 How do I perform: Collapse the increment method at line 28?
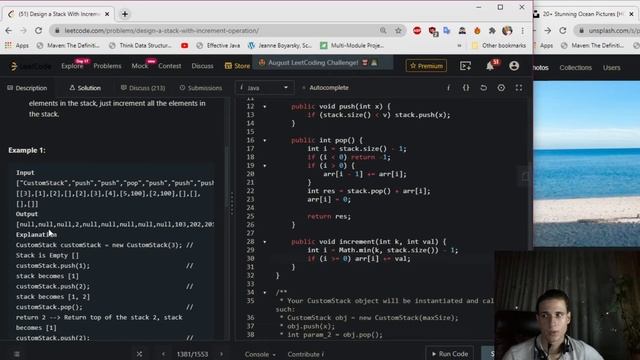265,242
